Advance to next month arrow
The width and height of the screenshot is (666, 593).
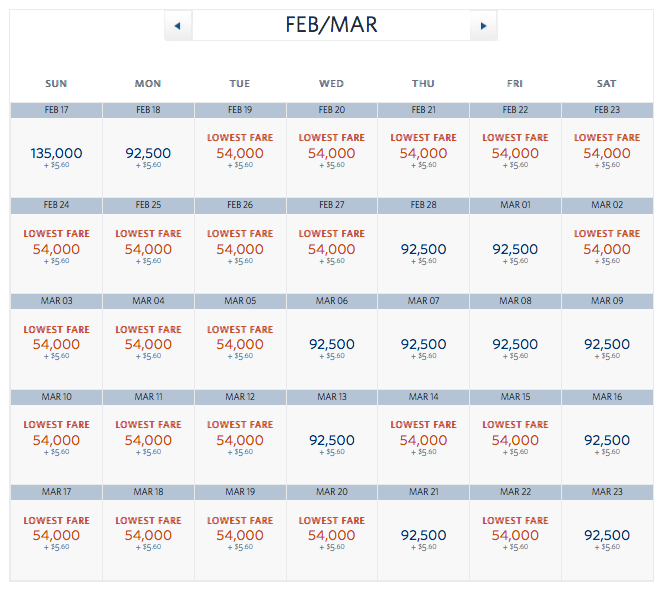484,26
